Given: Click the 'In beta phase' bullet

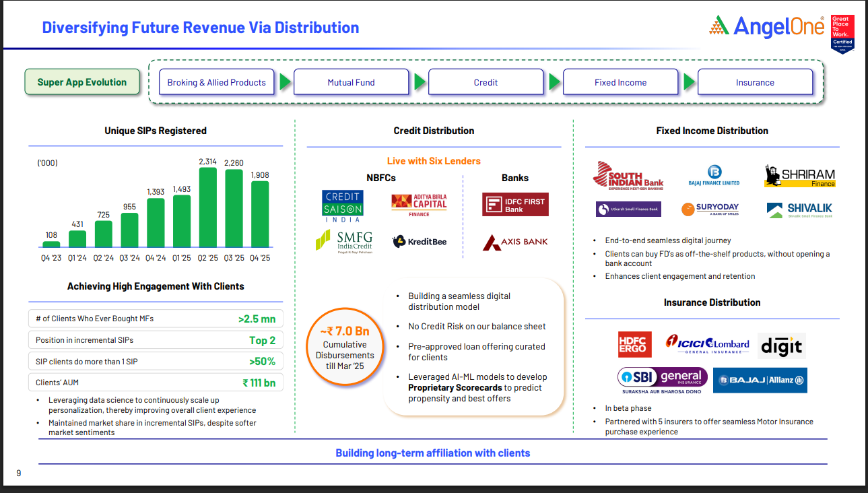Looking at the screenshot, I should coord(628,408).
